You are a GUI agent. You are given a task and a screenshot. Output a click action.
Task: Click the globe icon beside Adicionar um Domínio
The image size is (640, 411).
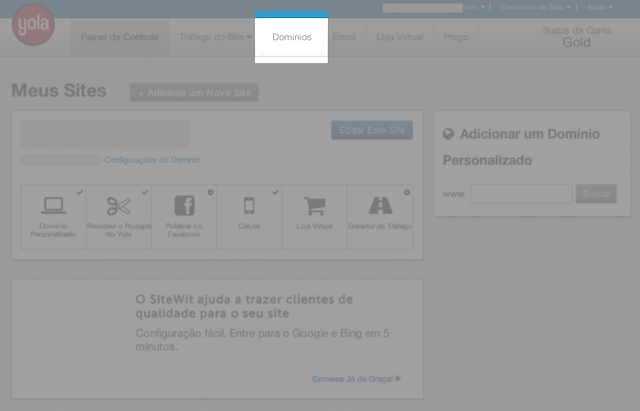click(449, 134)
